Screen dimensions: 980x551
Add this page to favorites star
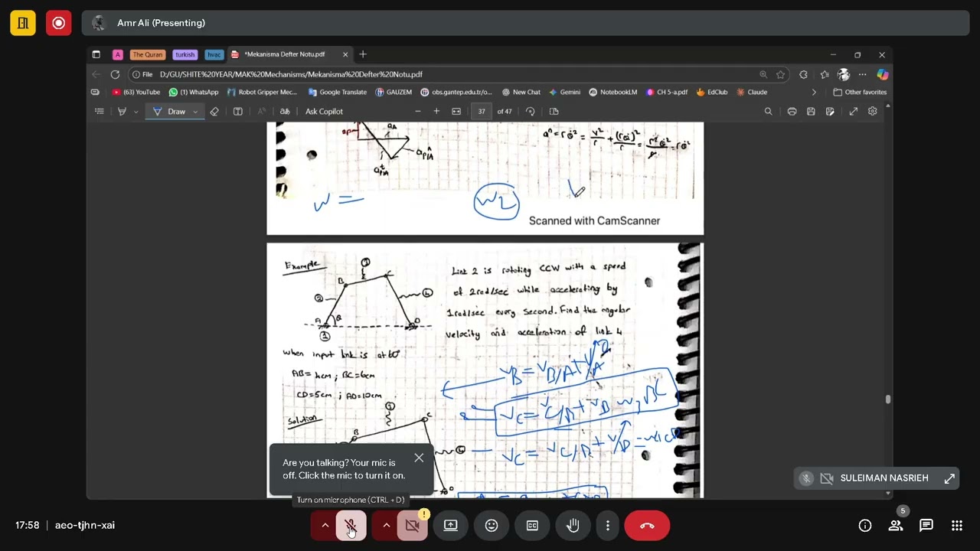tap(781, 74)
